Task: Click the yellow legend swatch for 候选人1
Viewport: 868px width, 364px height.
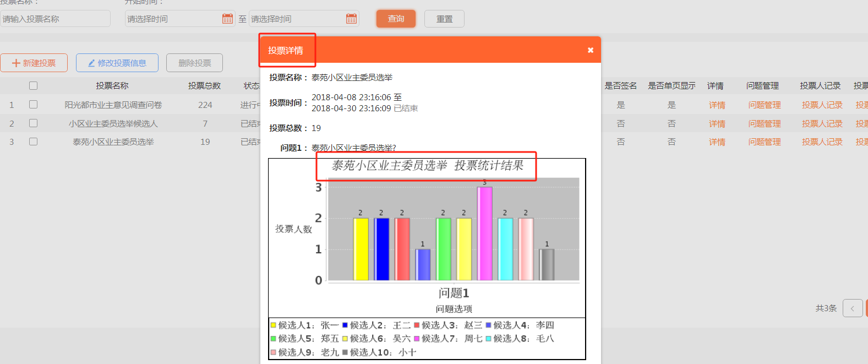Action: coord(273,325)
